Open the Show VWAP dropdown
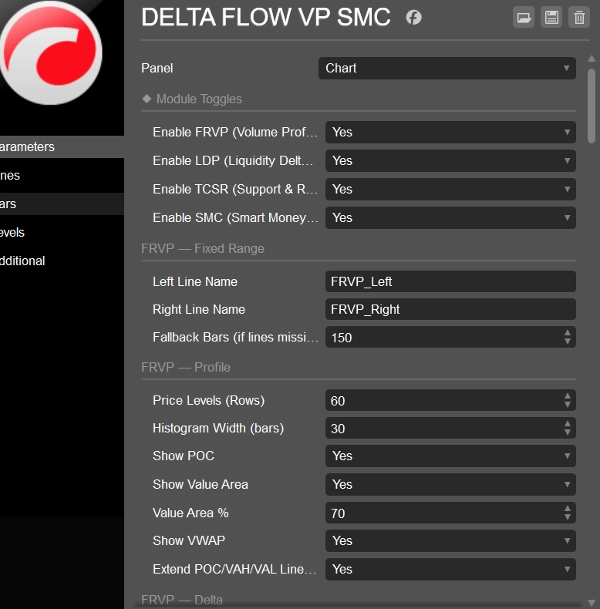 pyautogui.click(x=450, y=541)
